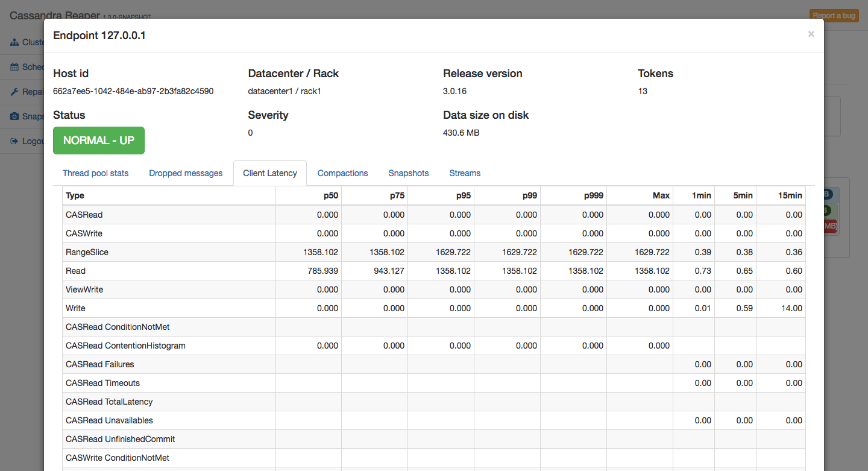The width and height of the screenshot is (868, 471).
Task: Select the ViewWrite row label
Action: 84,289
